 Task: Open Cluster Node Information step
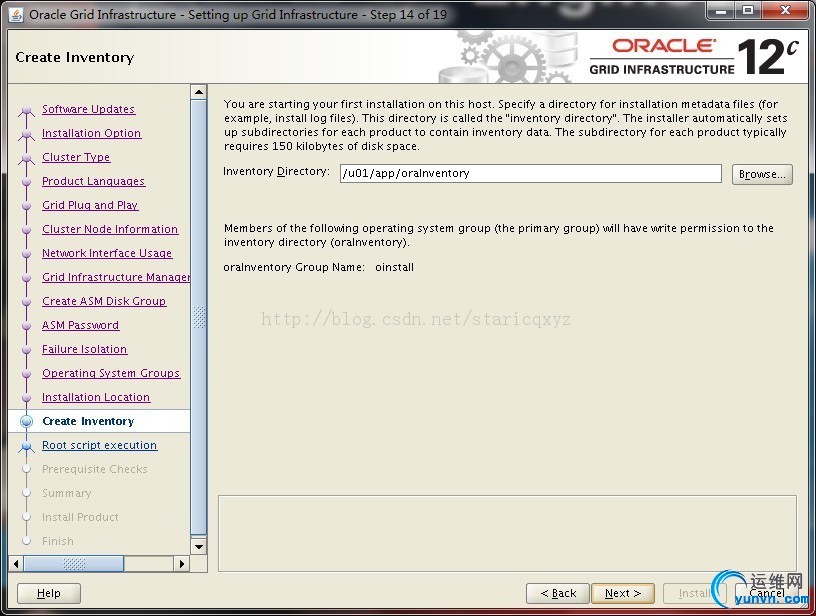[x=110, y=229]
